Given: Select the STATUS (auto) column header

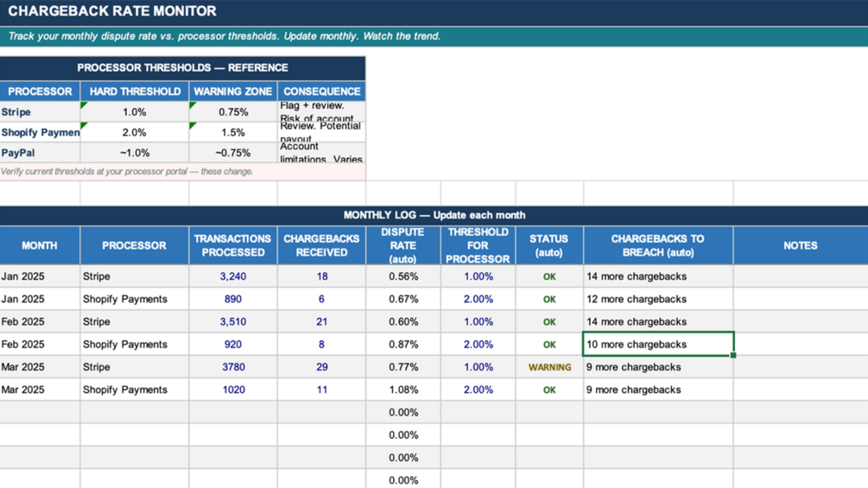Looking at the screenshot, I should click(549, 245).
